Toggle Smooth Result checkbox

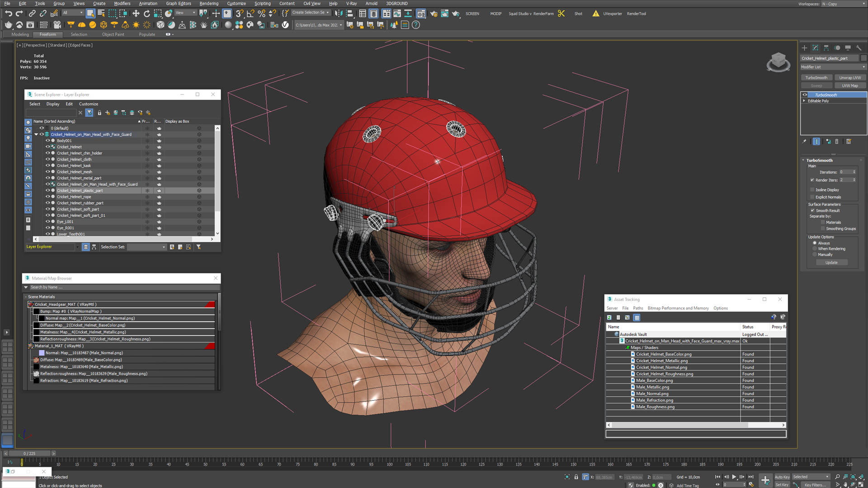812,211
